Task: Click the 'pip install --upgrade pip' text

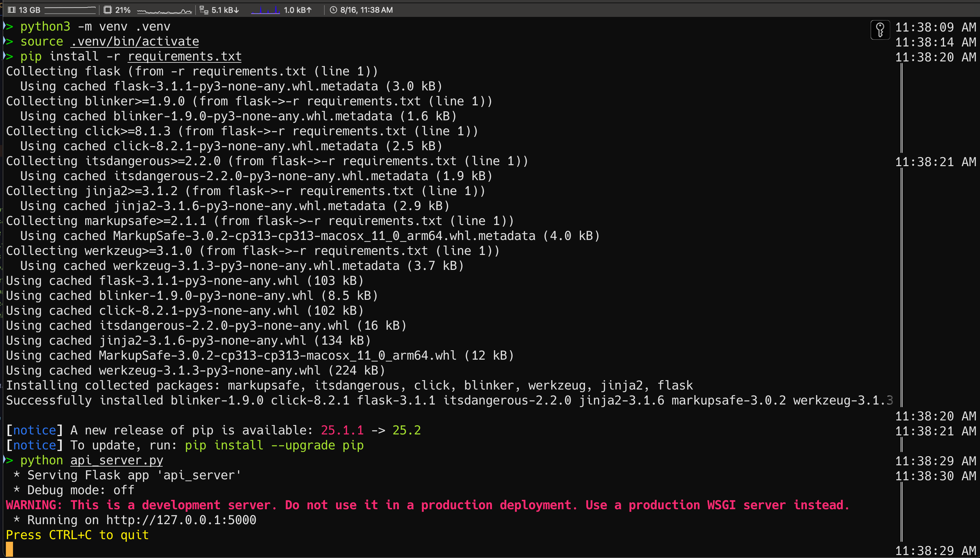Action: [x=274, y=445]
